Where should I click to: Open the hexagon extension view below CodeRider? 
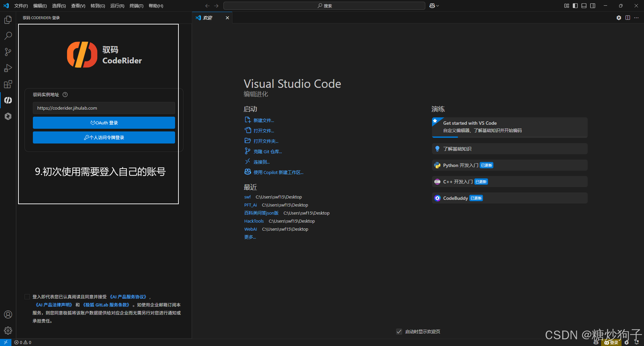(8, 116)
